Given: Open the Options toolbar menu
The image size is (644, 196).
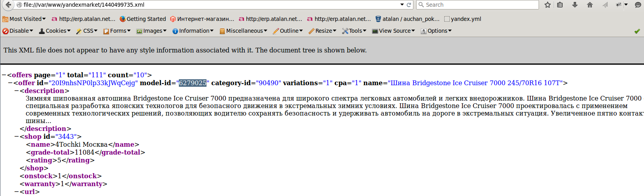Looking at the screenshot, I should [436, 31].
